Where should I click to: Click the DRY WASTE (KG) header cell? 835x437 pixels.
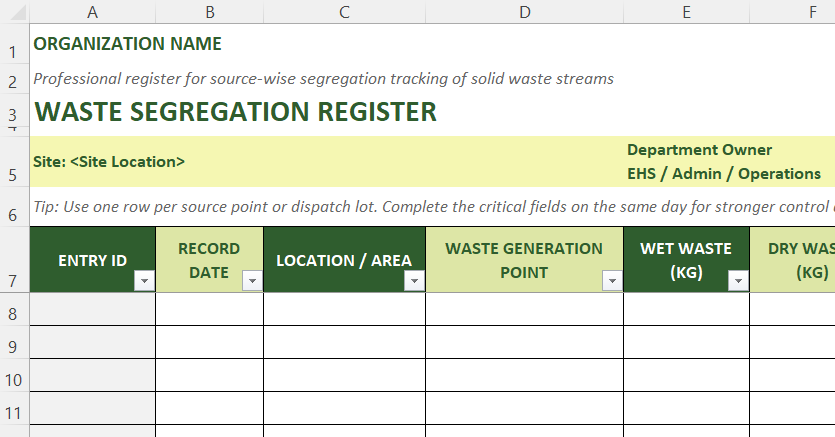(x=793, y=260)
